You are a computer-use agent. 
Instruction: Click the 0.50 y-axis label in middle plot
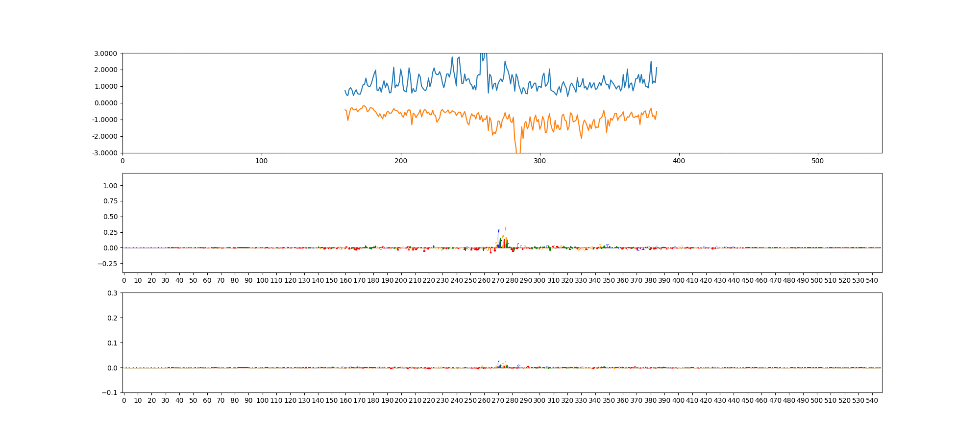click(x=110, y=217)
